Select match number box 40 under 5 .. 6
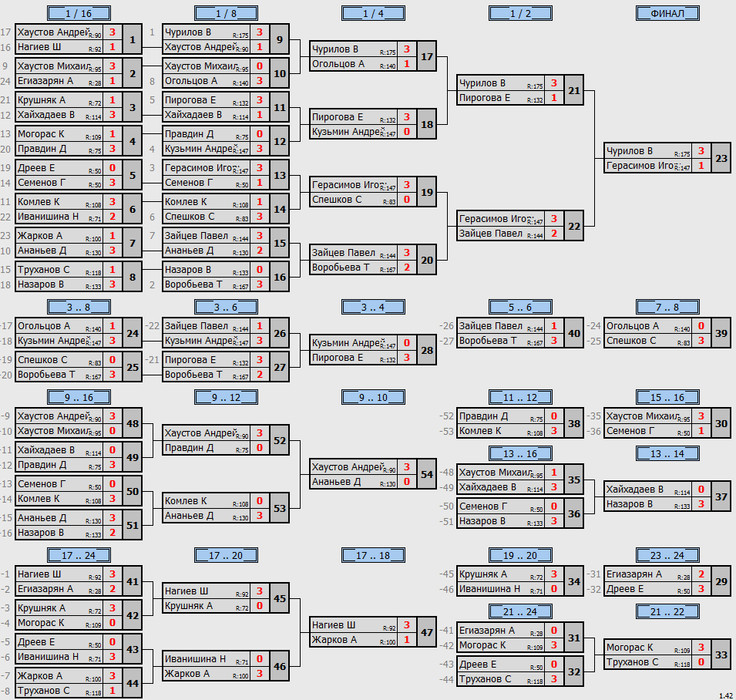The width and height of the screenshot is (736, 700). pos(574,333)
